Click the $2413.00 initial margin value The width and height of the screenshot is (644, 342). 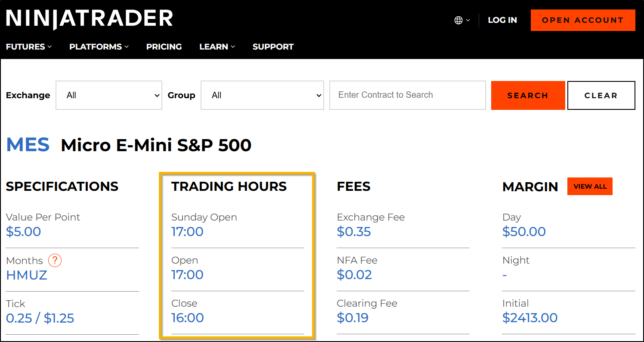click(x=529, y=318)
